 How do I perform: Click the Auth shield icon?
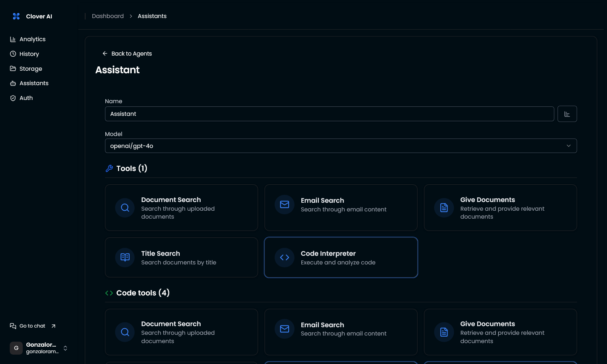[13, 98]
